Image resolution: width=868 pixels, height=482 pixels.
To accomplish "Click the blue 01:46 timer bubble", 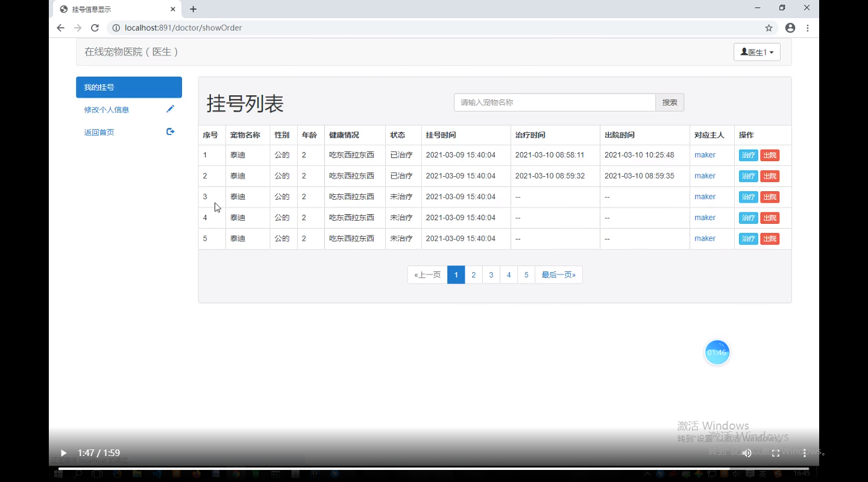I will 717,352.
